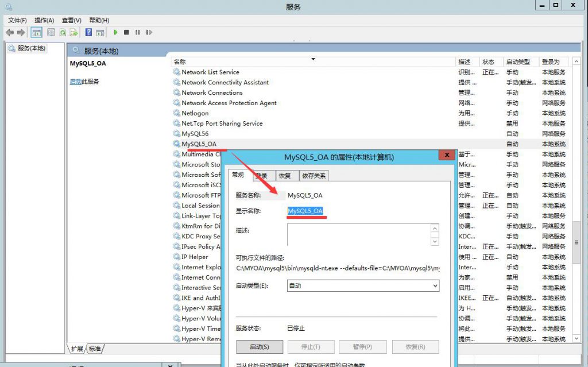Select the Net.Tcp Port Sharing Service row
Viewport: 588px width, 367px height.
point(370,123)
